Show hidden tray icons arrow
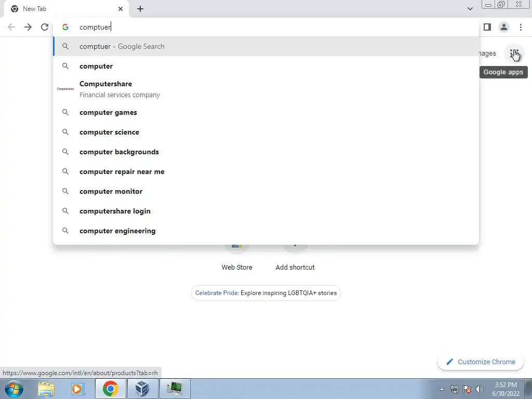 tap(442, 389)
